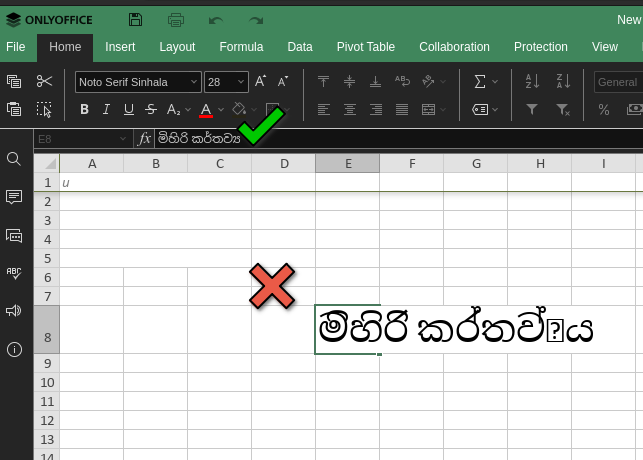Paste the clipboard contents
The width and height of the screenshot is (643, 460).
point(14,109)
